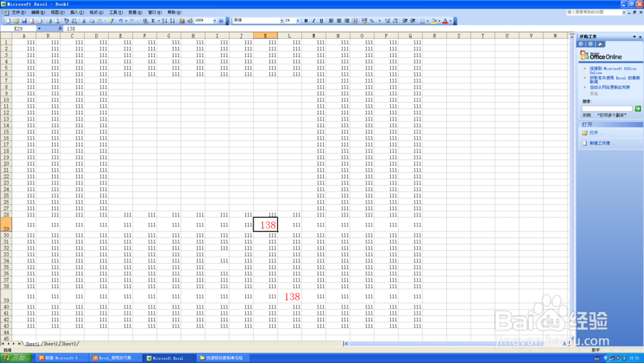Open the Fill Color dropdown arrow
The width and height of the screenshot is (644, 363).
tap(439, 21)
